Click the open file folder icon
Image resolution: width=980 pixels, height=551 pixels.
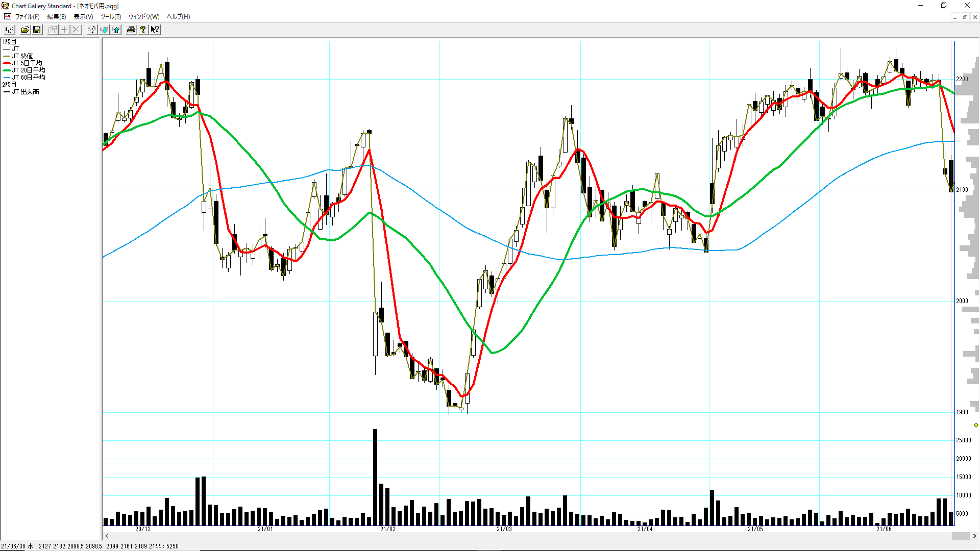click(x=24, y=30)
